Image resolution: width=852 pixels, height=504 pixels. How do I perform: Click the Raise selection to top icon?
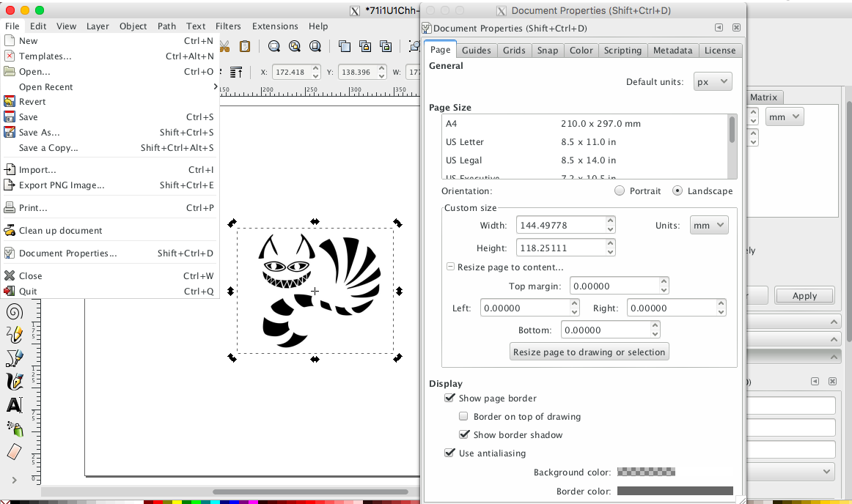236,73
